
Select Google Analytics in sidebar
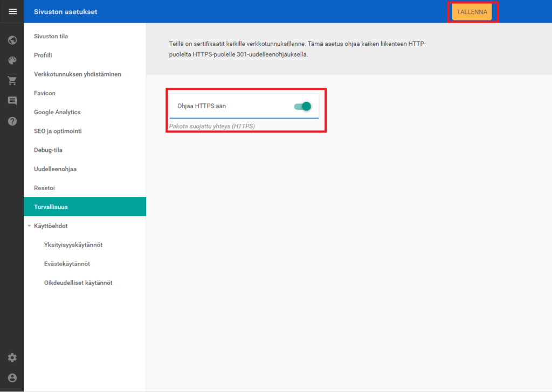(57, 112)
